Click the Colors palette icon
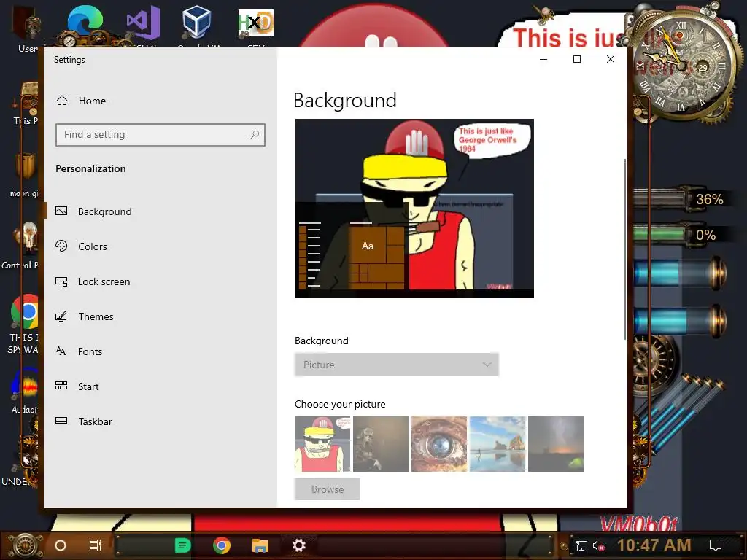 point(61,246)
